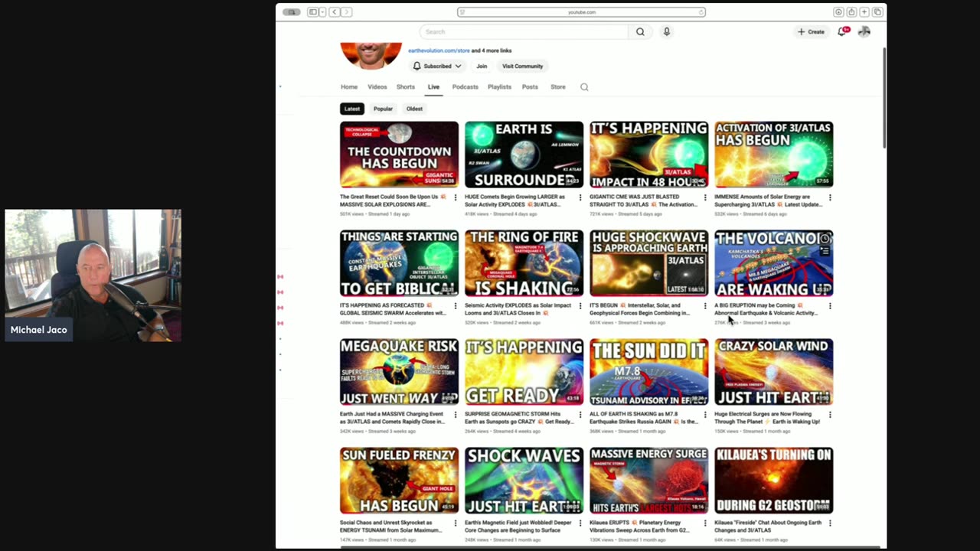Screen dimensions: 980x551
Task: Switch to the Videos channel tab
Action: (377, 87)
